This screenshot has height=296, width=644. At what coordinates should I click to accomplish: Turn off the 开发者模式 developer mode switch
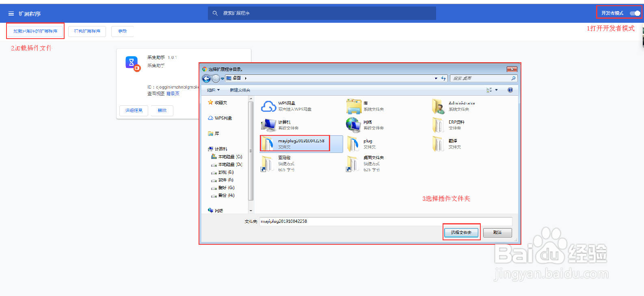(635, 13)
